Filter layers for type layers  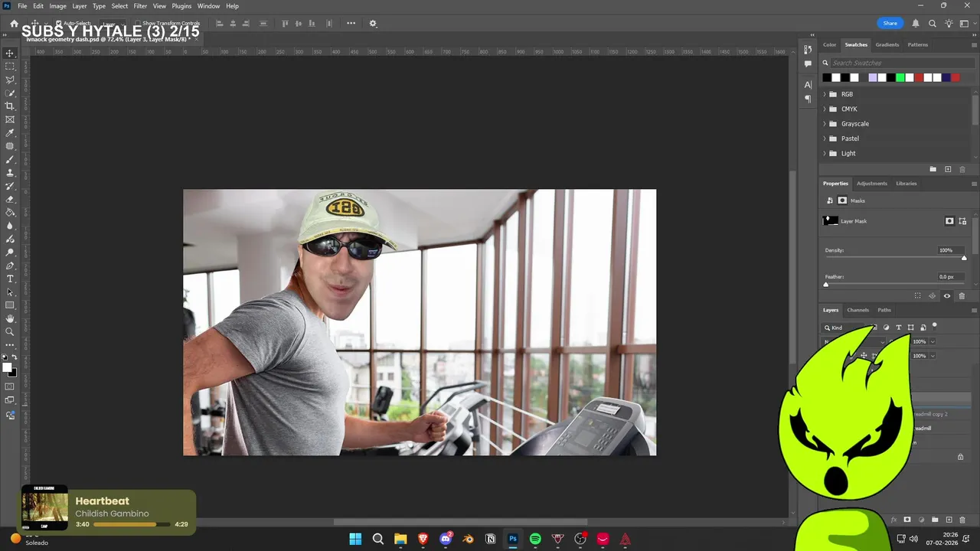click(x=899, y=328)
